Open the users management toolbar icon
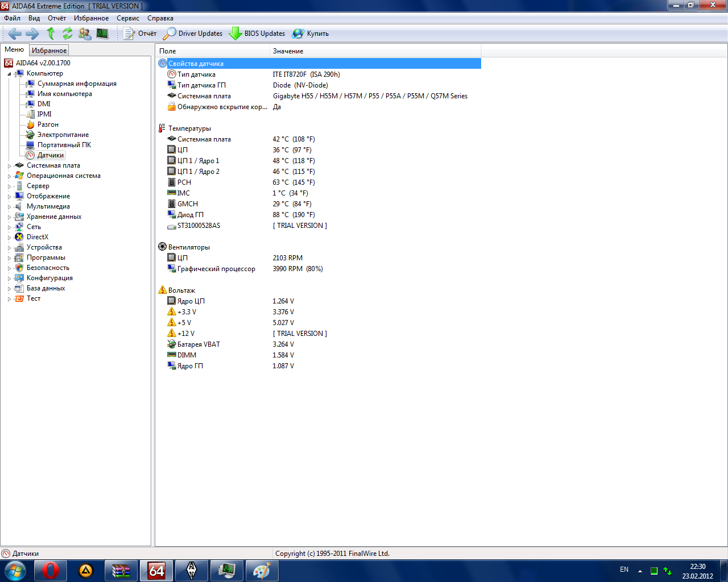728x582 pixels. pos(85,34)
